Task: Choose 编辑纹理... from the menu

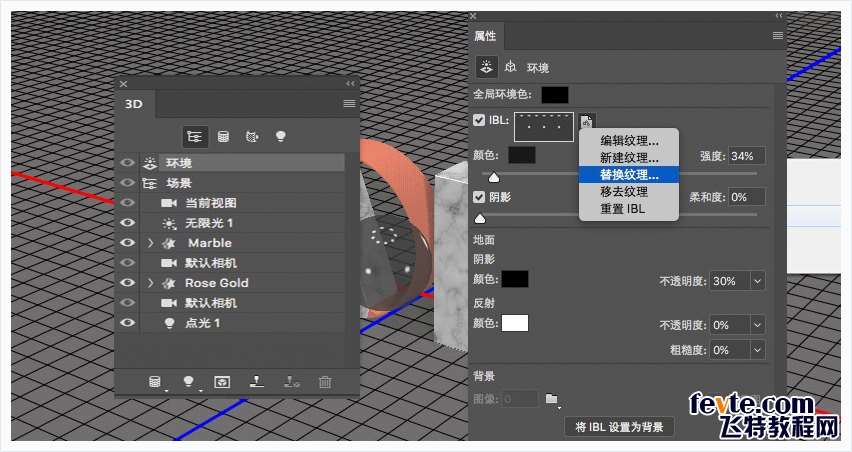Action: pyautogui.click(x=629, y=141)
